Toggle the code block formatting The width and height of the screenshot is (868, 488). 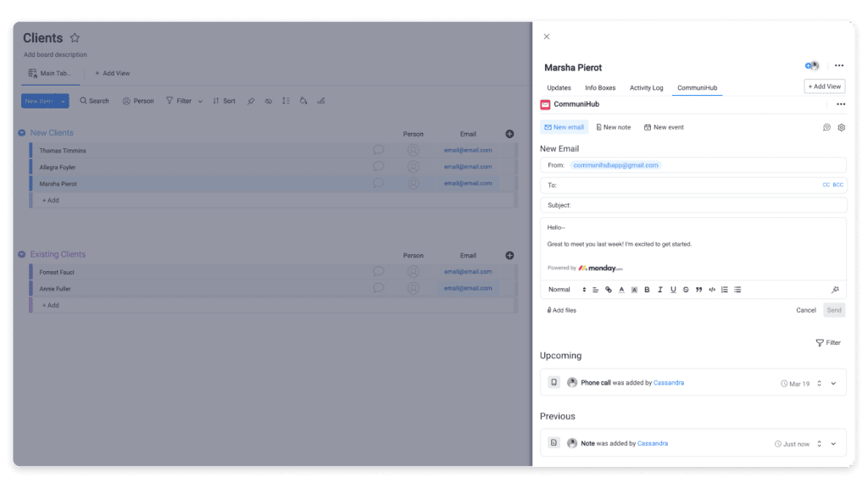[712, 290]
